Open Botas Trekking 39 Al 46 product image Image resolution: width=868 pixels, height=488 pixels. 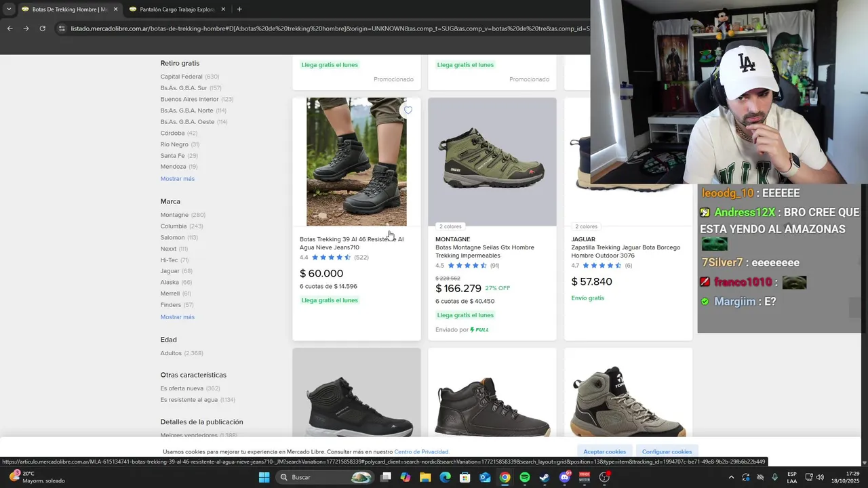pos(357,161)
